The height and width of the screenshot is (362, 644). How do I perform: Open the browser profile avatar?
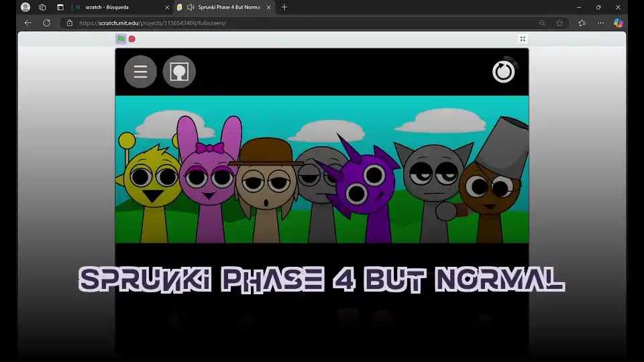25,7
